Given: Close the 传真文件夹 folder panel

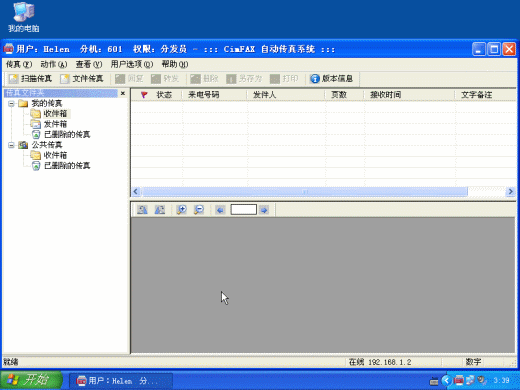Looking at the screenshot, I should click(x=123, y=93).
